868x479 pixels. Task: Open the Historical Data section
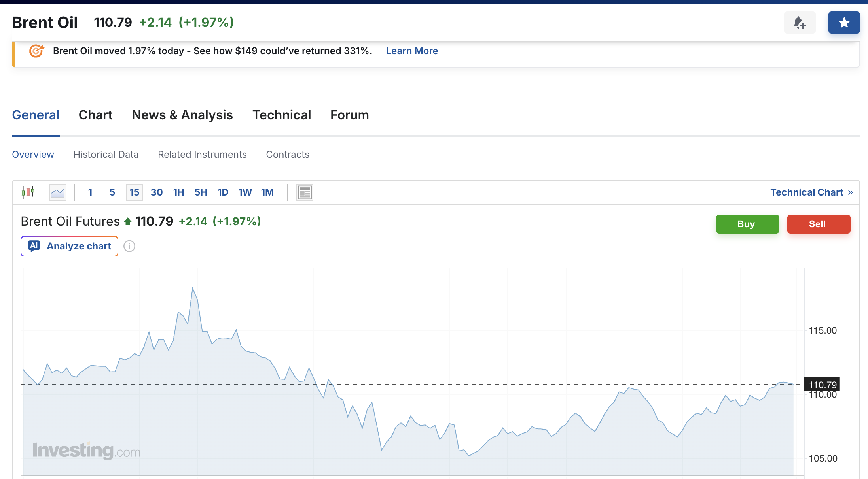pyautogui.click(x=106, y=154)
